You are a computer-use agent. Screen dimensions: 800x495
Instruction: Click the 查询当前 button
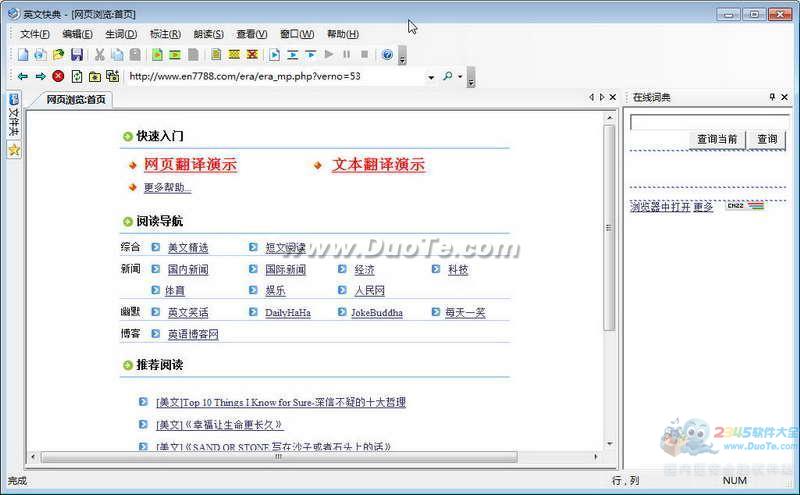tap(717, 139)
